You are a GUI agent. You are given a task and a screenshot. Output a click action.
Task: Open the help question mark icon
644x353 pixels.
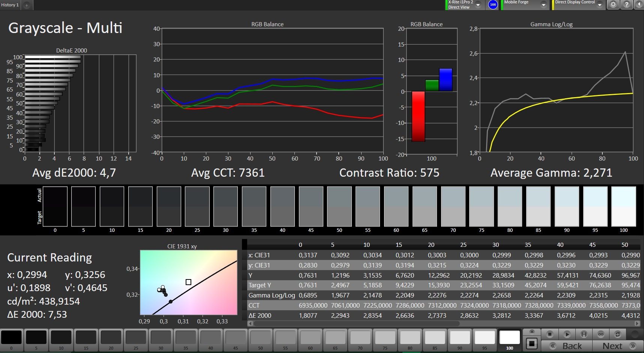point(627,5)
